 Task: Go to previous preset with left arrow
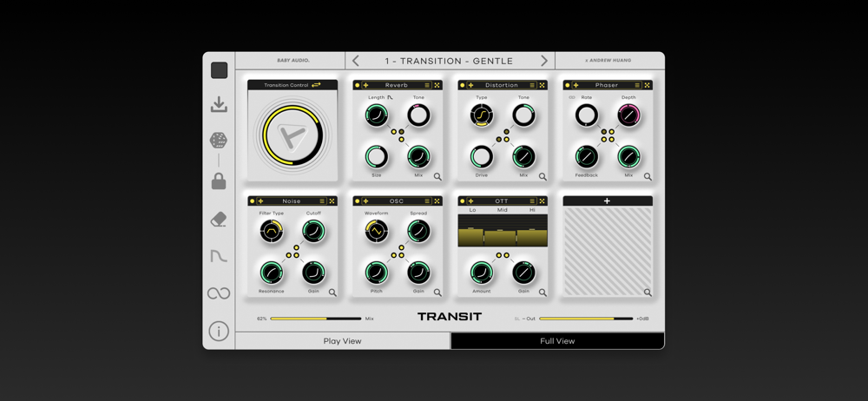click(x=355, y=61)
